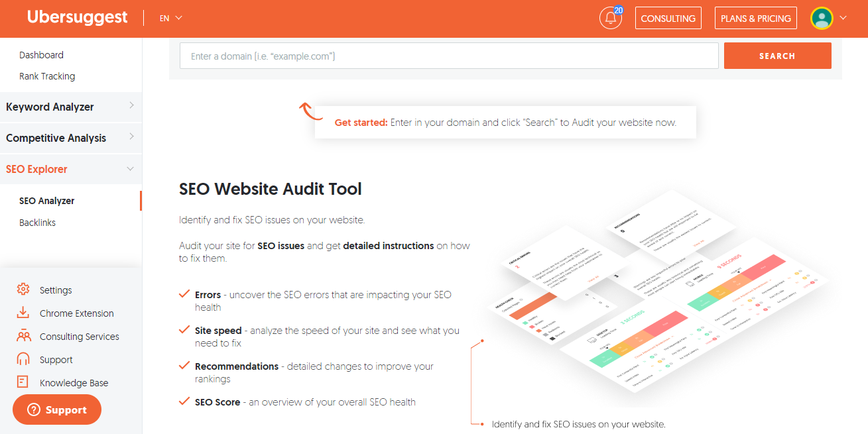The image size is (868, 434).
Task: Click the orange SEARCH button
Action: coord(777,56)
